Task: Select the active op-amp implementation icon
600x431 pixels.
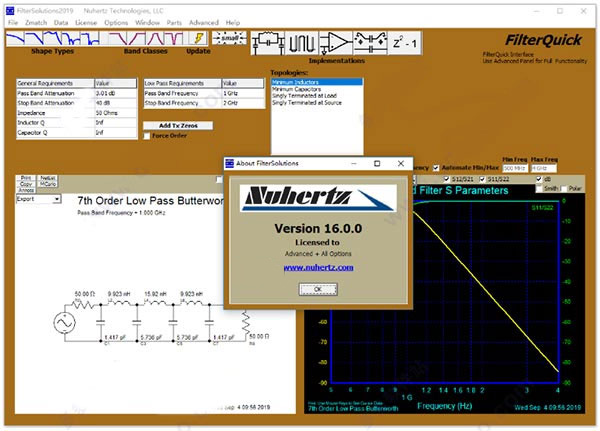Action: [336, 43]
